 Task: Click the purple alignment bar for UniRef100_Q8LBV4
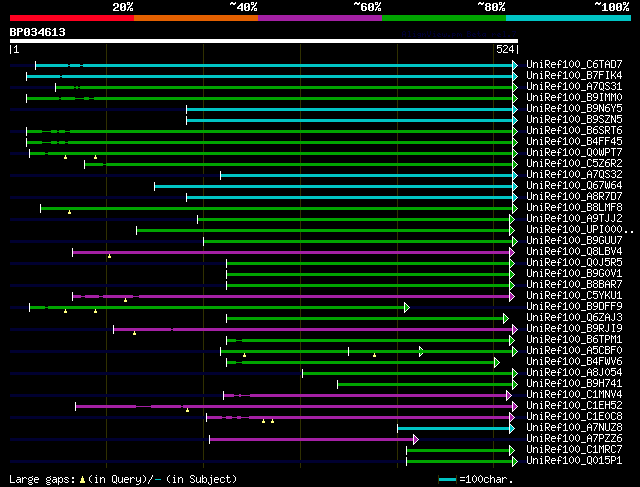[x=291, y=253]
